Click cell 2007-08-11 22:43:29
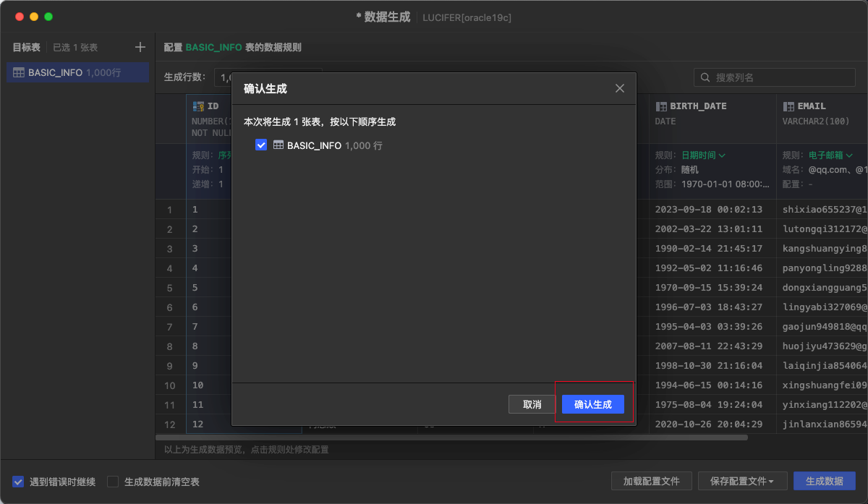Screen dimensions: 868x504 712,346
